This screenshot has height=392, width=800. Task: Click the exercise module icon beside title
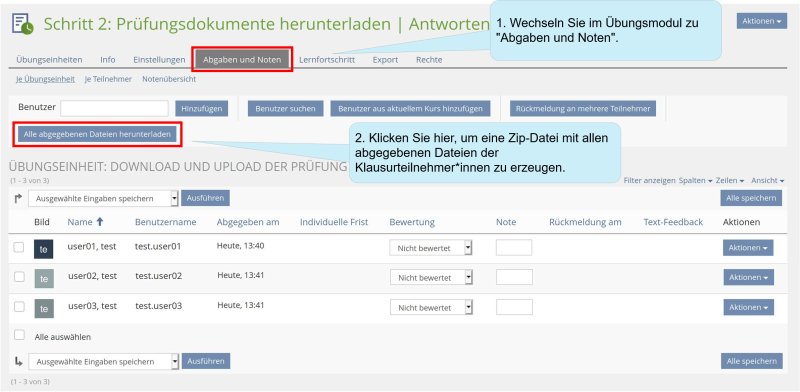22,24
